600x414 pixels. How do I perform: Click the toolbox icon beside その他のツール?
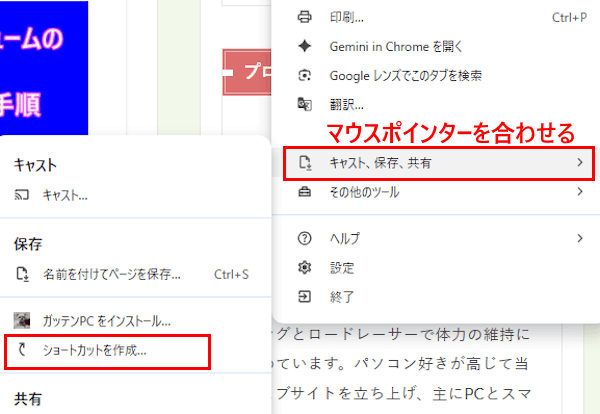(x=305, y=192)
